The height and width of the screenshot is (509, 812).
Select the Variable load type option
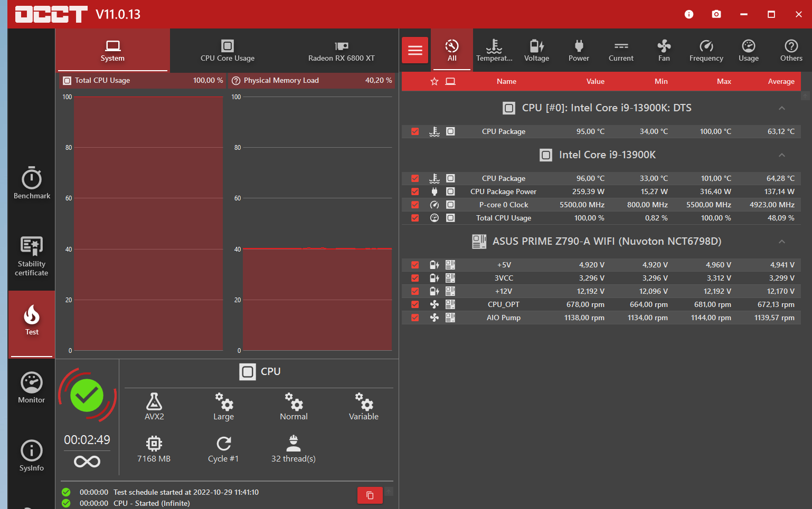364,406
